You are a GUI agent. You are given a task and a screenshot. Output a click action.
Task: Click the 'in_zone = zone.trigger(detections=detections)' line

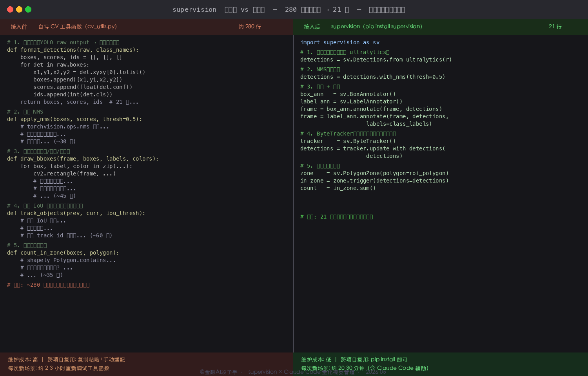tap(374, 181)
